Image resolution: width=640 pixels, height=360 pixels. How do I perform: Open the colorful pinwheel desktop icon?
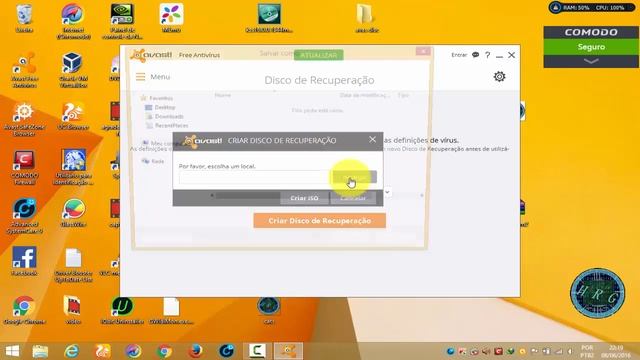(171, 18)
